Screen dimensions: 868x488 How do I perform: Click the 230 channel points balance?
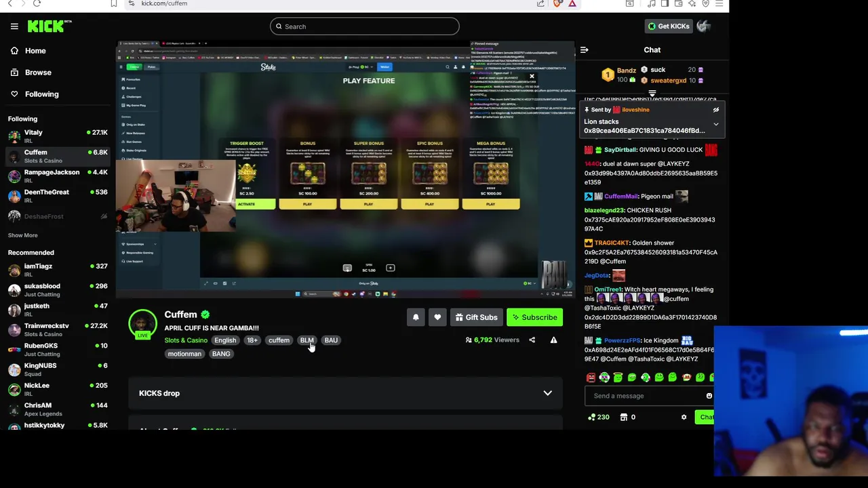click(x=598, y=418)
